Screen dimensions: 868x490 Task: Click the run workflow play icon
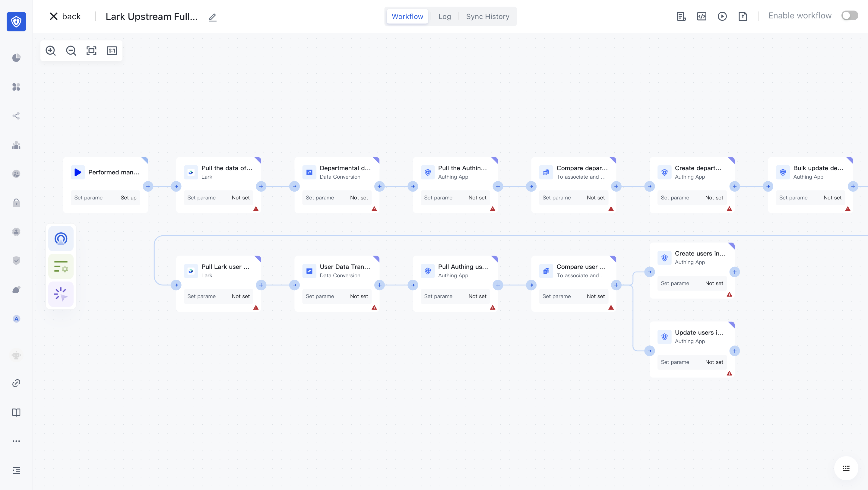click(x=722, y=16)
